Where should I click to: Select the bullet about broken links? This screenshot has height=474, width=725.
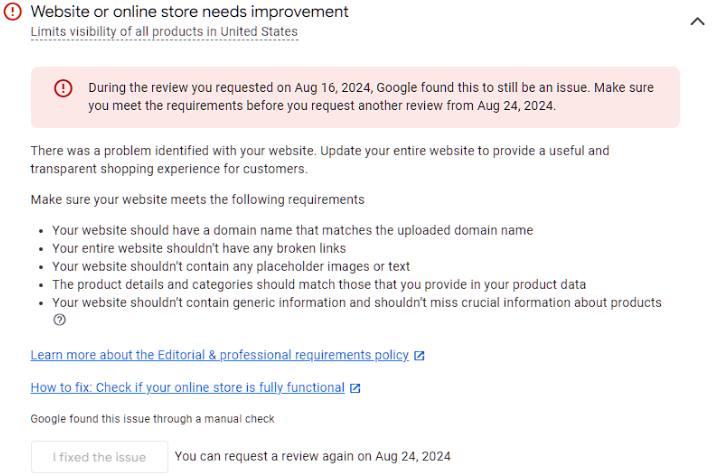coord(199,248)
